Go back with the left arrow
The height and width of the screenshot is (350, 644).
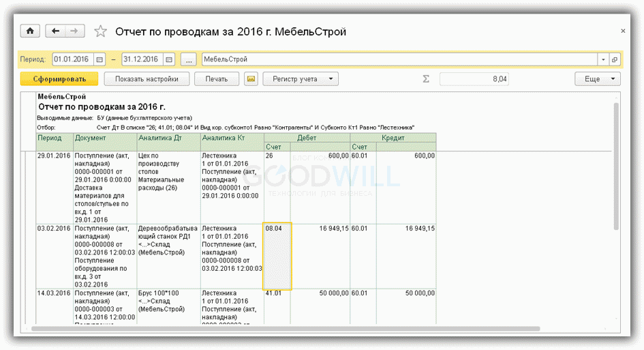(x=55, y=31)
